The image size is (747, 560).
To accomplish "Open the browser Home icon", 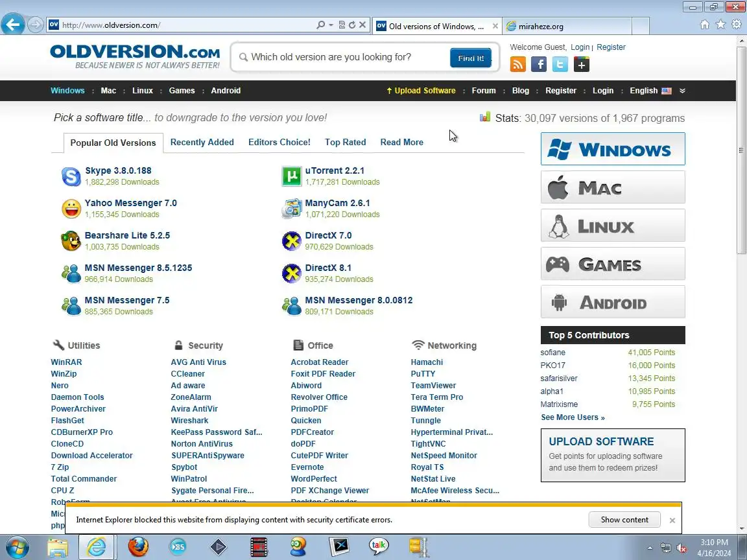I will [x=705, y=24].
